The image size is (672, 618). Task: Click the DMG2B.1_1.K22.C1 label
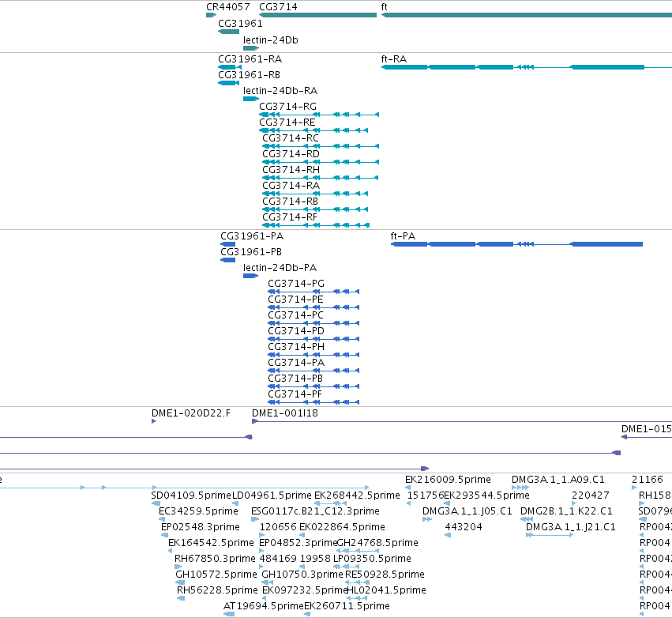566,511
